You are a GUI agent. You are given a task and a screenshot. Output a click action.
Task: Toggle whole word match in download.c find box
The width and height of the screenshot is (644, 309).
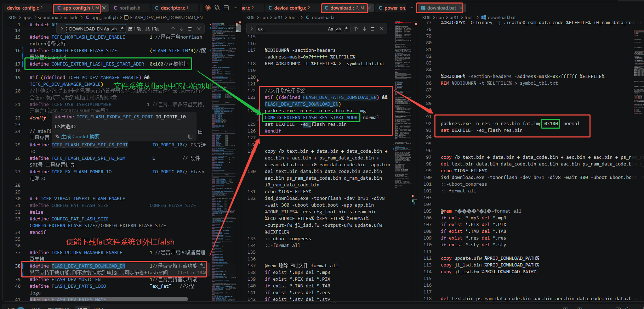click(x=338, y=29)
